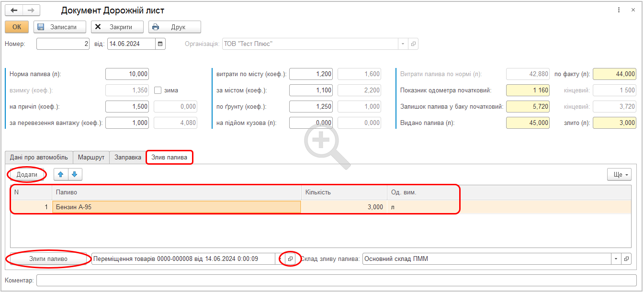Click the Злити паливо button
This screenshot has height=293, width=644.
point(48,259)
